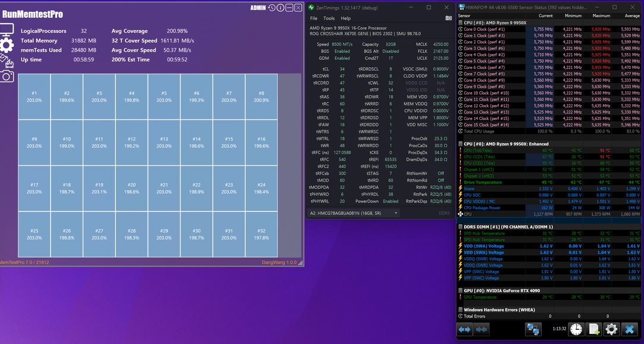Click the RunMemtestPro bottom-right resize grip

click(x=300, y=263)
